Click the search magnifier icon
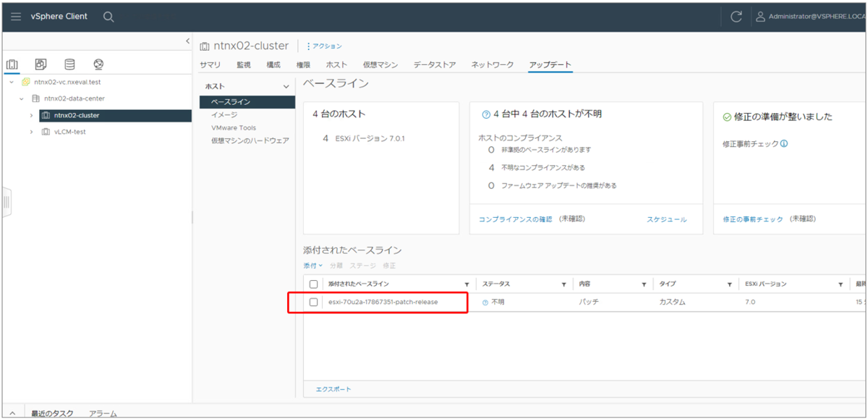868x419 pixels. 109,17
